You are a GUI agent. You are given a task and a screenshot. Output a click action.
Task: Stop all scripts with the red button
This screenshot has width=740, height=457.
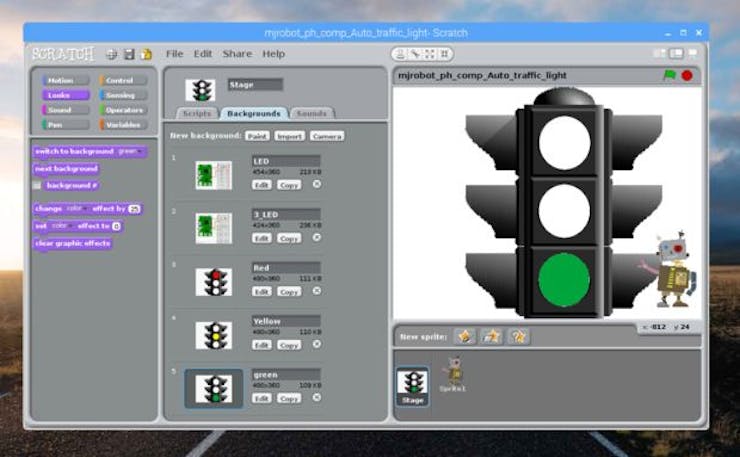(687, 75)
